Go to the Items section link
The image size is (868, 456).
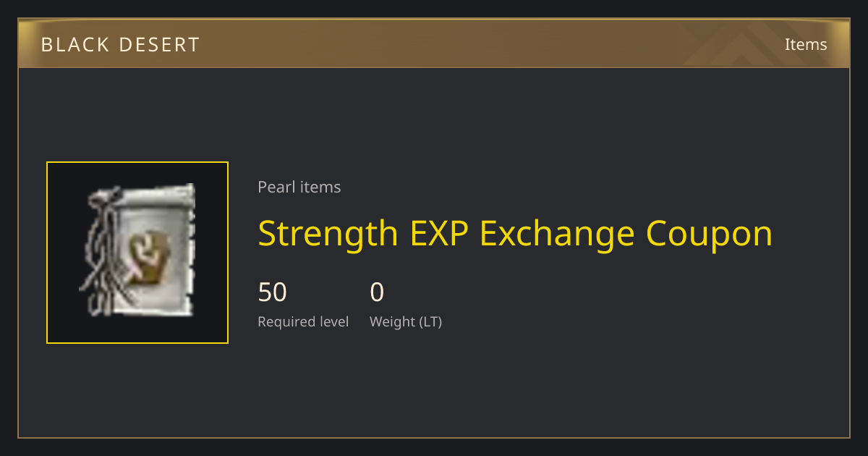click(x=806, y=44)
